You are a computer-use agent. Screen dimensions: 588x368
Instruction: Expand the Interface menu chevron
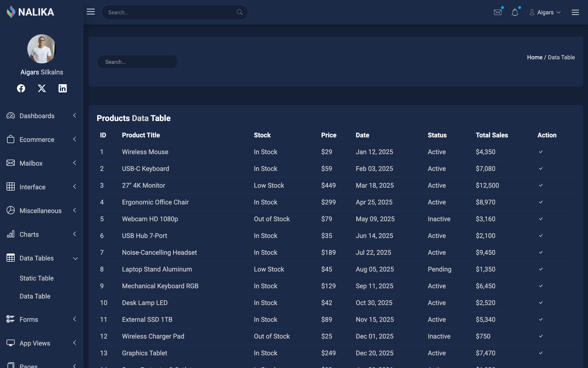pos(75,187)
